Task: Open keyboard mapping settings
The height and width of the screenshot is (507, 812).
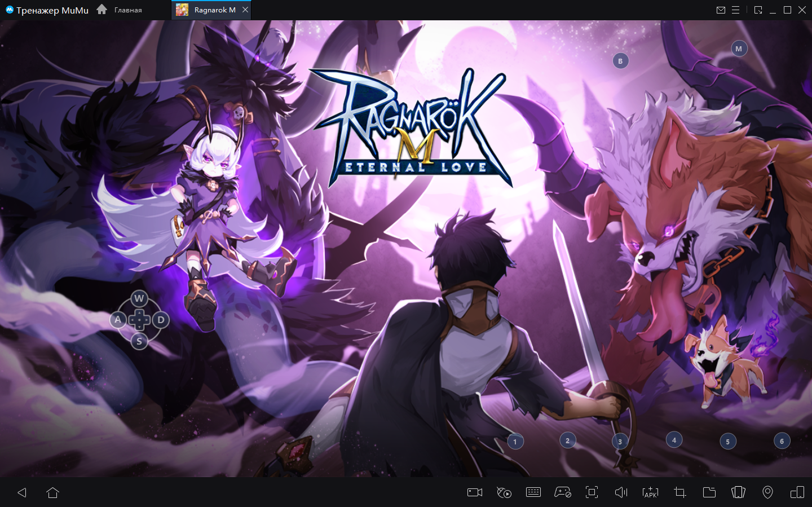Action: (x=533, y=492)
